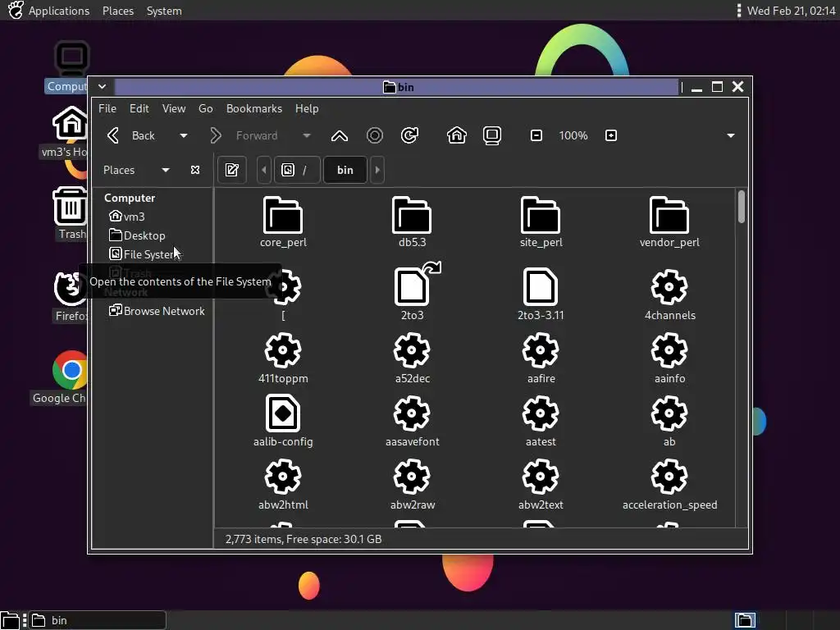Open the Home folder from the toolbar
The width and height of the screenshot is (840, 630).
456,135
